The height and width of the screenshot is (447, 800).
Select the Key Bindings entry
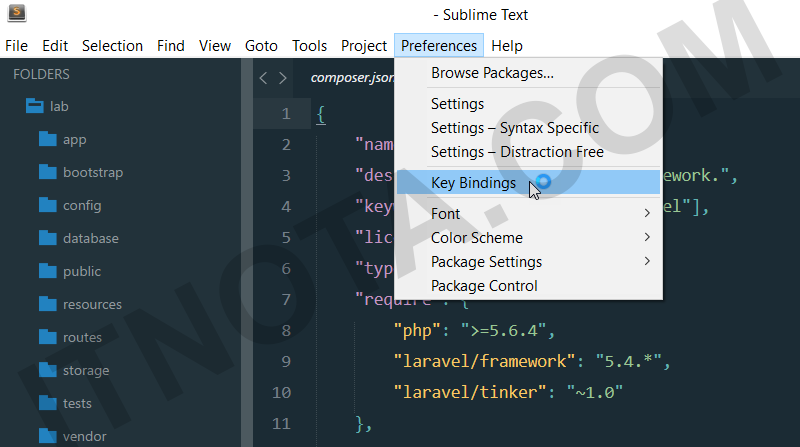point(529,182)
